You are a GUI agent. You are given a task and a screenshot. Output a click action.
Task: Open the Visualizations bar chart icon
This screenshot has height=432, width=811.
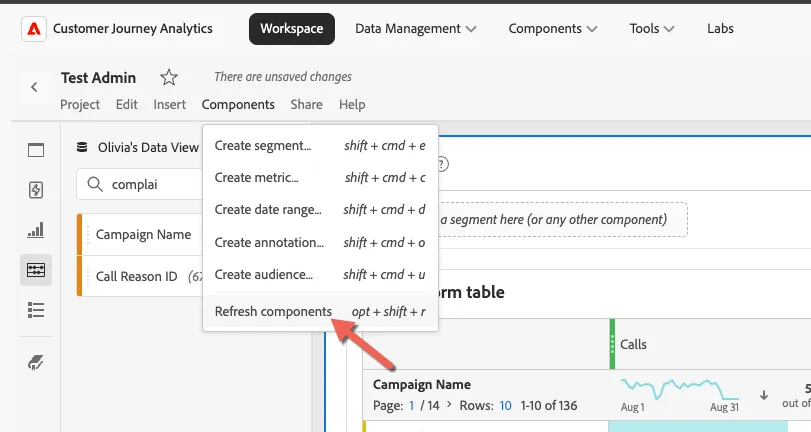click(x=36, y=230)
